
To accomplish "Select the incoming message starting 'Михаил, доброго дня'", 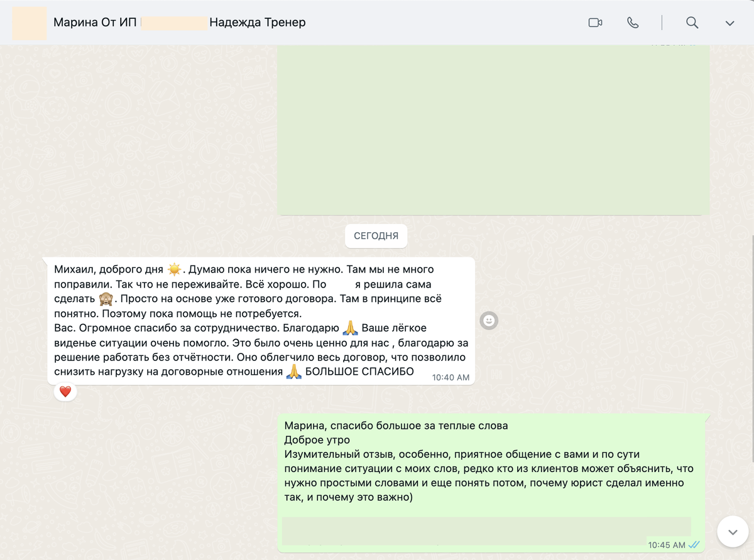I will (x=261, y=320).
